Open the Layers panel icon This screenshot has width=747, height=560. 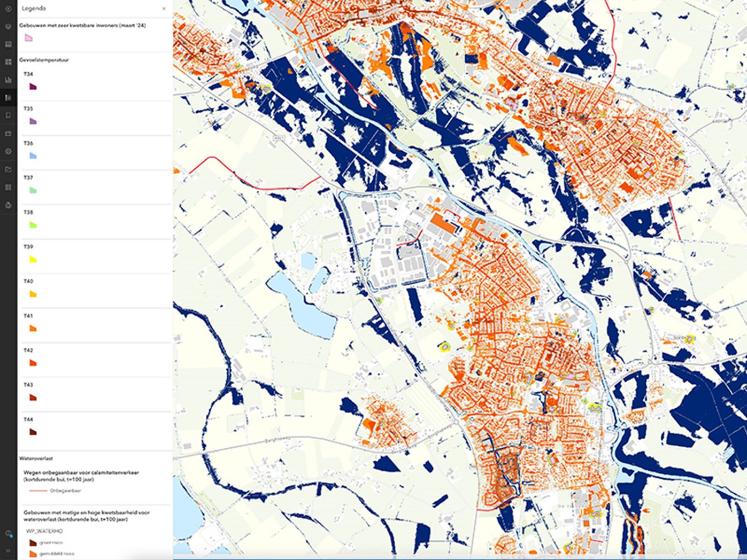point(8,27)
